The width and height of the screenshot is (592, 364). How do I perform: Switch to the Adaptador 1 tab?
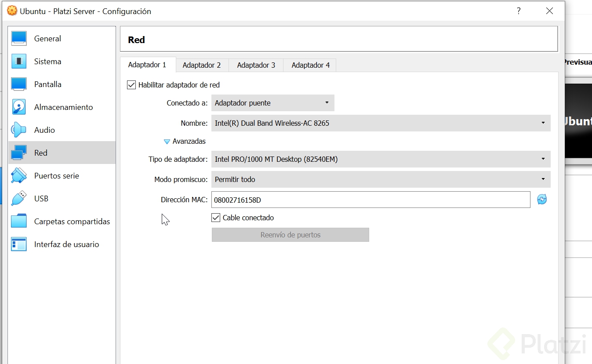[148, 65]
